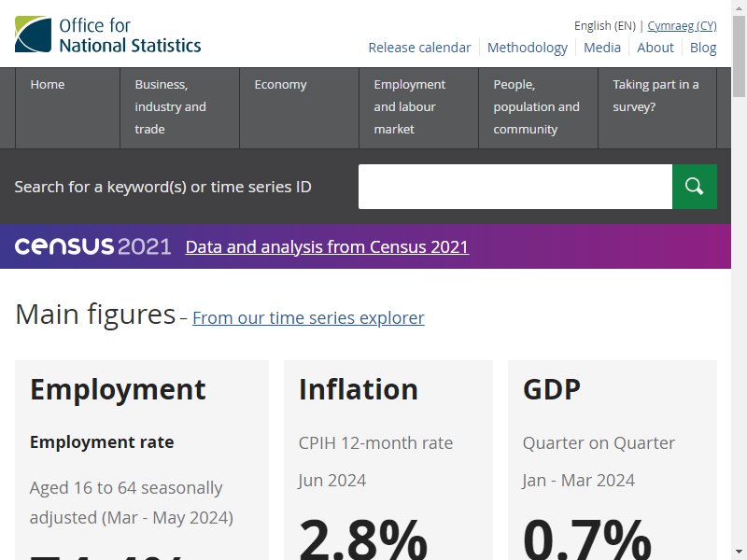747x560 pixels.
Task: Open Employment and labour market menu
Action: point(418,108)
